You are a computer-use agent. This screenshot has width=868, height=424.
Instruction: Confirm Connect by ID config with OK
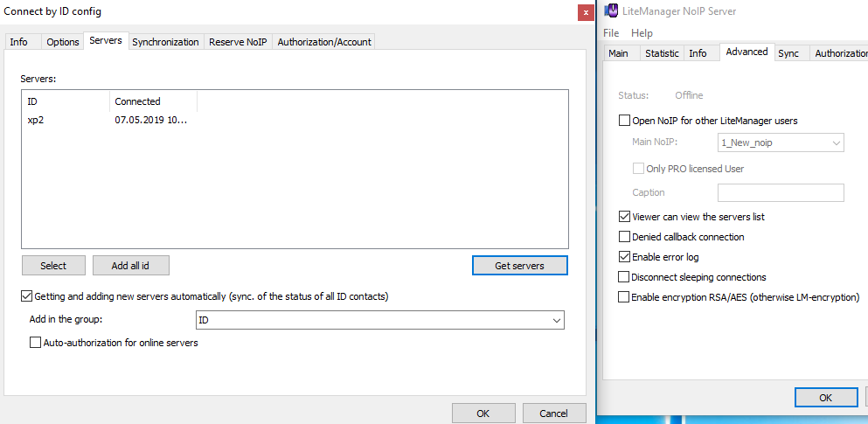[x=483, y=414]
